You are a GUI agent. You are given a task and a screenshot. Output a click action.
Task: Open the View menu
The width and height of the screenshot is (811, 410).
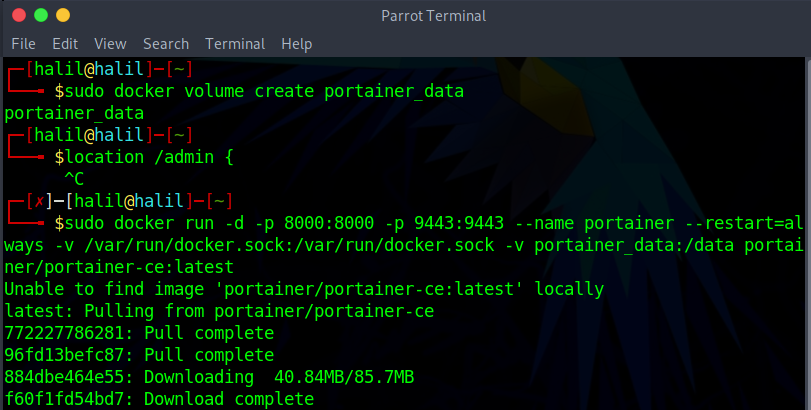110,44
